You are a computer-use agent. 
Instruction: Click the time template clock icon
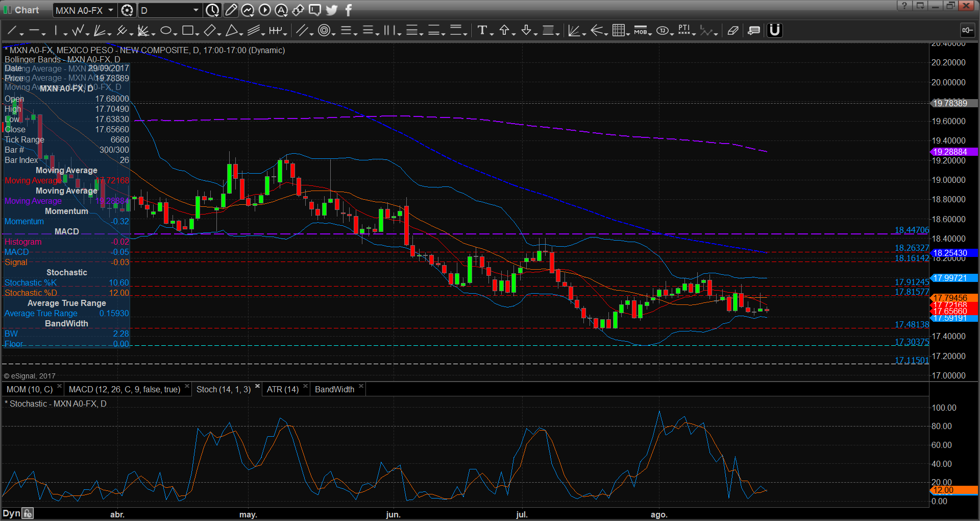212,10
